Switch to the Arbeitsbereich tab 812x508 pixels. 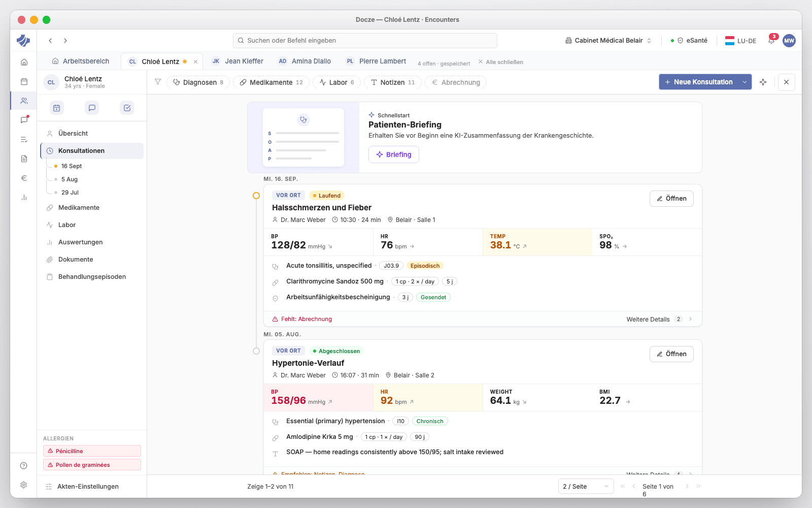tap(81, 61)
